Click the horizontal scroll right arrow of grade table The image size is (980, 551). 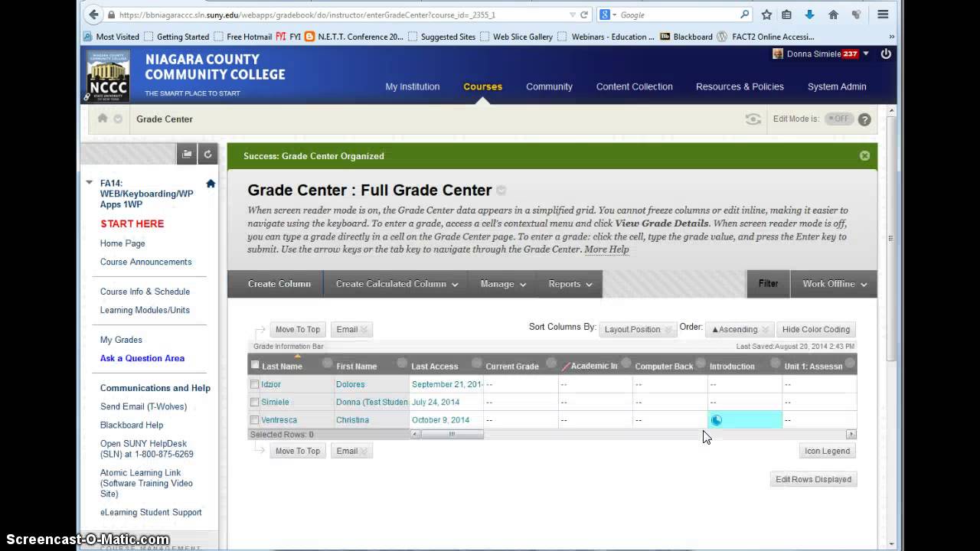[851, 434]
